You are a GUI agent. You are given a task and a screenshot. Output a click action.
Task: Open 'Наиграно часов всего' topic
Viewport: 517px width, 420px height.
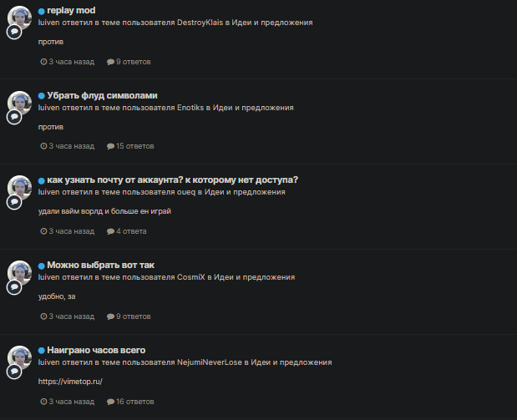(96, 350)
